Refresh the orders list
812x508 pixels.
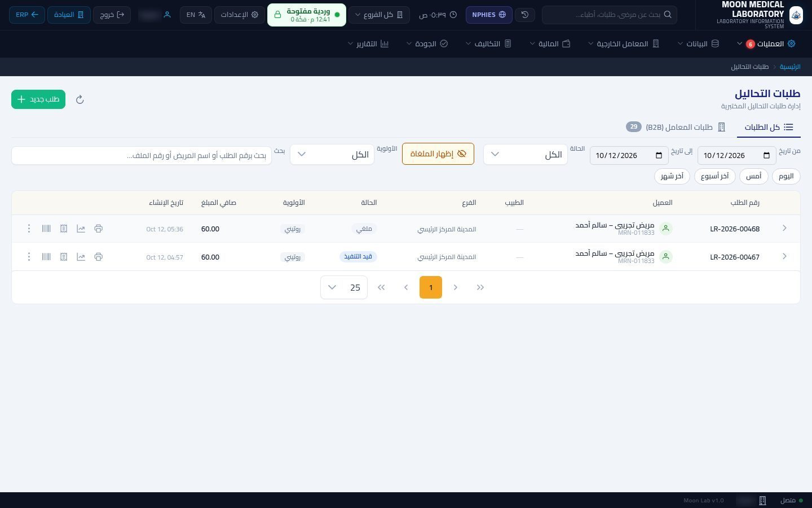[x=80, y=99]
